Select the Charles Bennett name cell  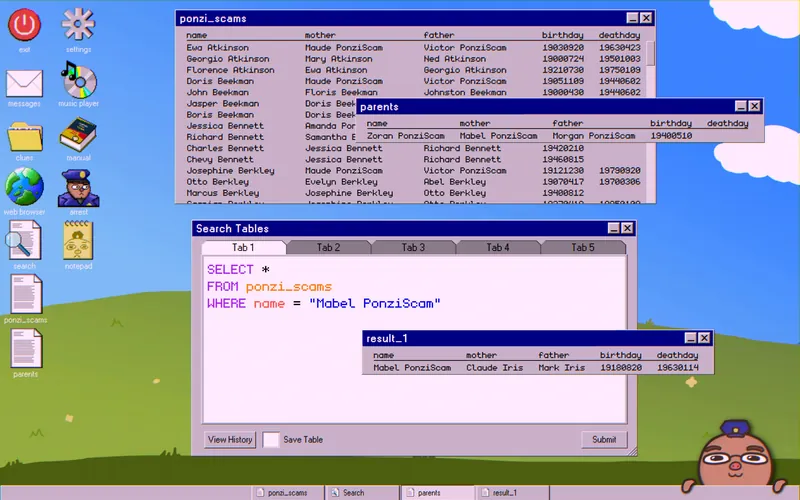tap(225, 148)
